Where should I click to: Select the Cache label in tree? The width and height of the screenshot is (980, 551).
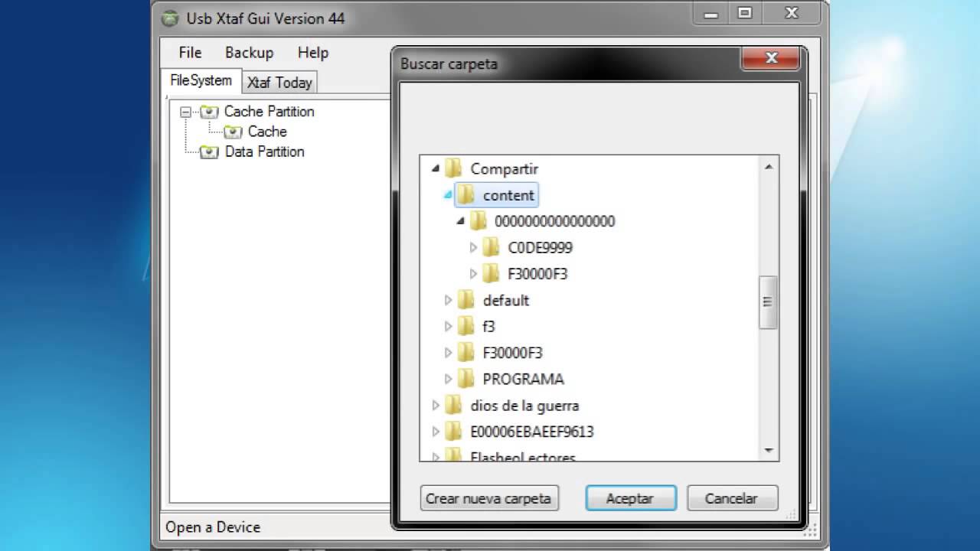point(267,132)
